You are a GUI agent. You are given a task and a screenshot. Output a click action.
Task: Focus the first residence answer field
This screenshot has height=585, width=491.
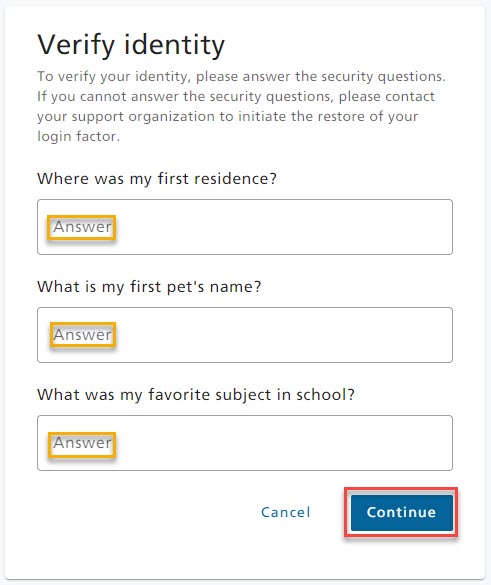point(245,227)
